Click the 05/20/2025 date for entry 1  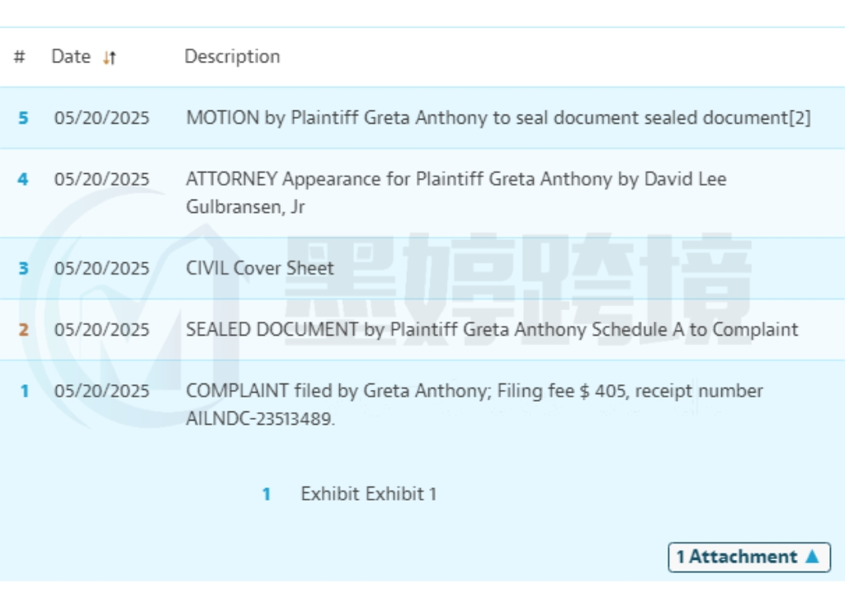(x=102, y=391)
